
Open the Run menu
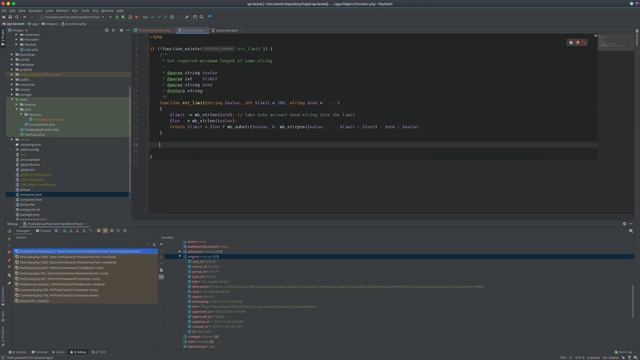(75, 11)
